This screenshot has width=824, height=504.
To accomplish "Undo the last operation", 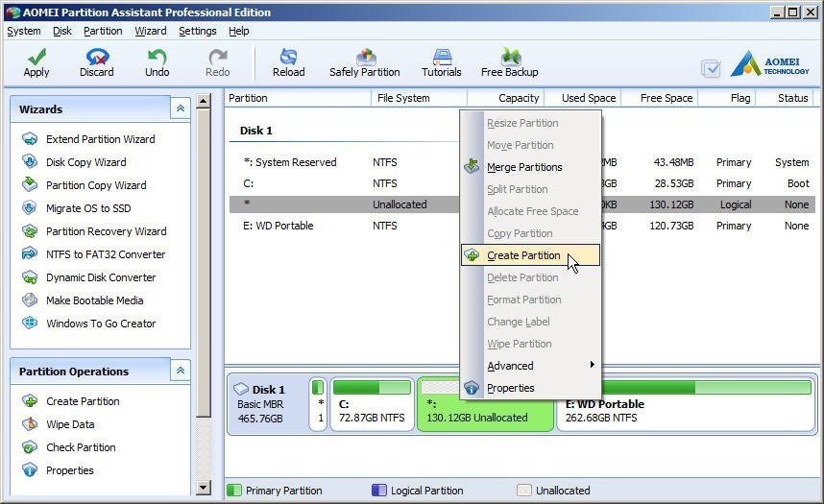I will tap(158, 62).
